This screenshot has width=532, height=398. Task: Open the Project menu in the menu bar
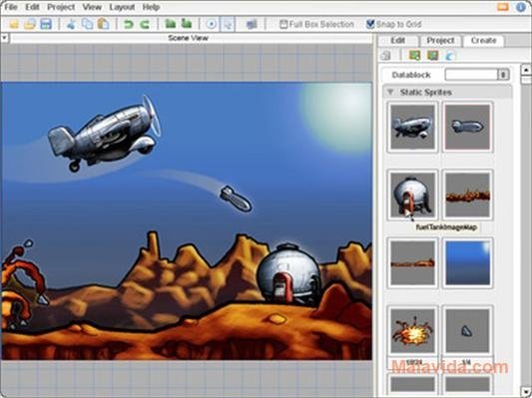(61, 7)
